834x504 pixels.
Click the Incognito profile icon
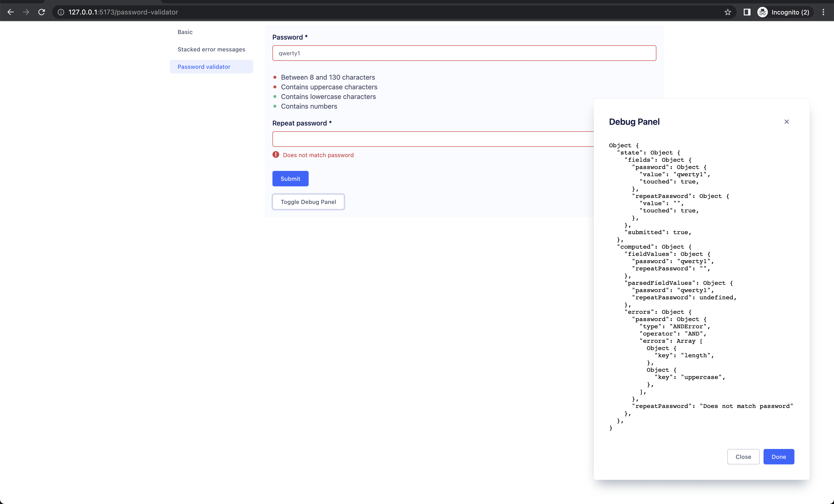click(x=762, y=12)
